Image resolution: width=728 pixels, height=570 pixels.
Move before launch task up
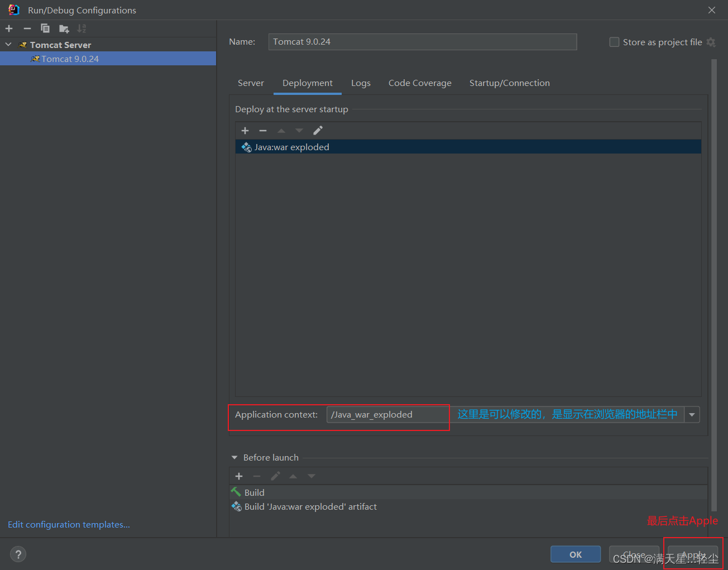point(293,476)
